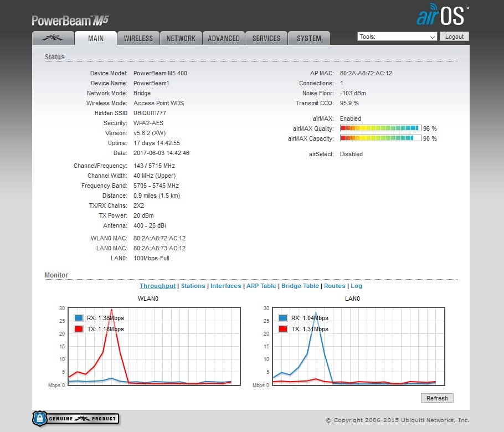504x432 pixels.
Task: Click date value '2017-06-03 14:42:46'
Action: pyautogui.click(x=161, y=153)
